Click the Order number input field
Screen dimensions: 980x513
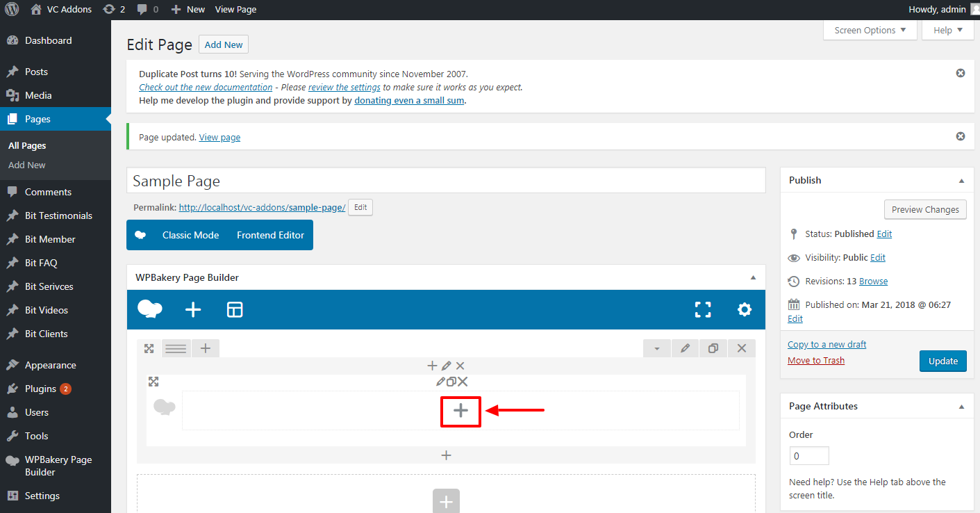pos(809,456)
